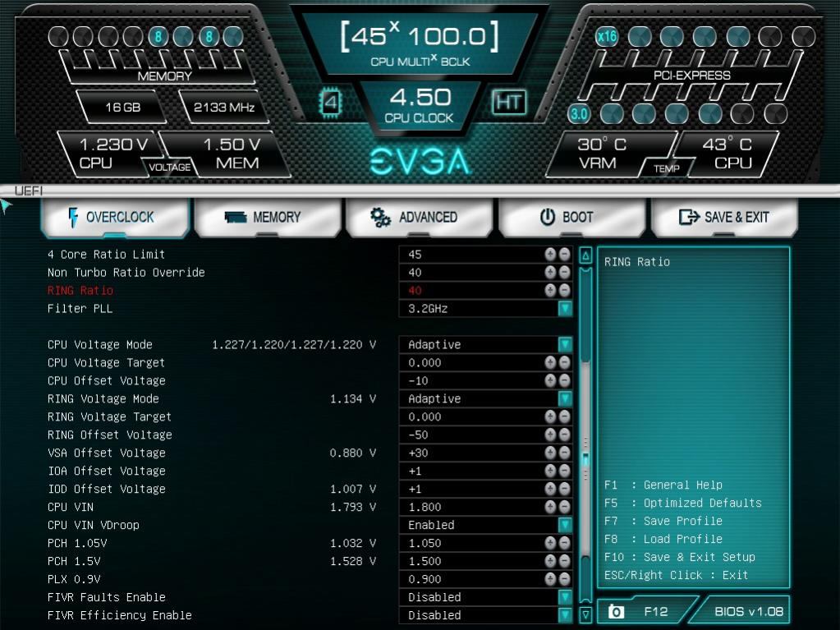Increase CPU Offset Voltage with plus

point(550,380)
